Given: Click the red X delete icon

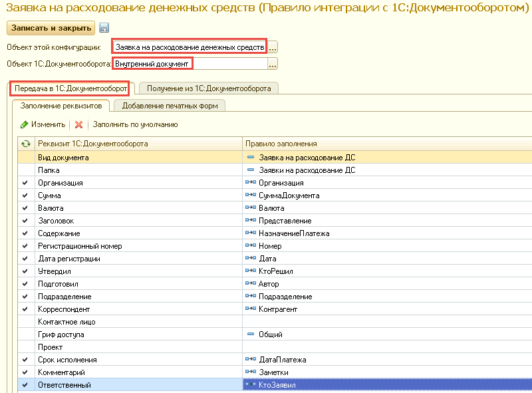Looking at the screenshot, I should pos(78,125).
